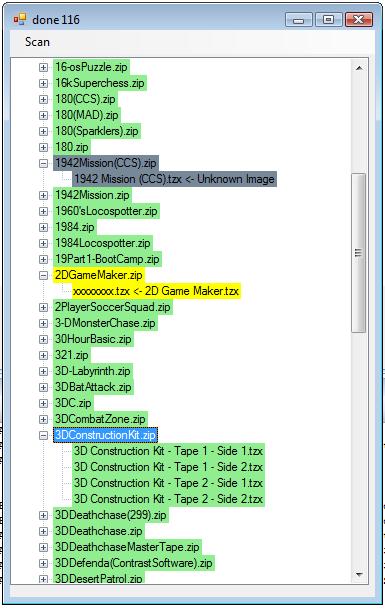Viewport: 385px width, 609px height.
Task: Expand the 3D-Labyrinth.zip node
Action: pyautogui.click(x=43, y=371)
